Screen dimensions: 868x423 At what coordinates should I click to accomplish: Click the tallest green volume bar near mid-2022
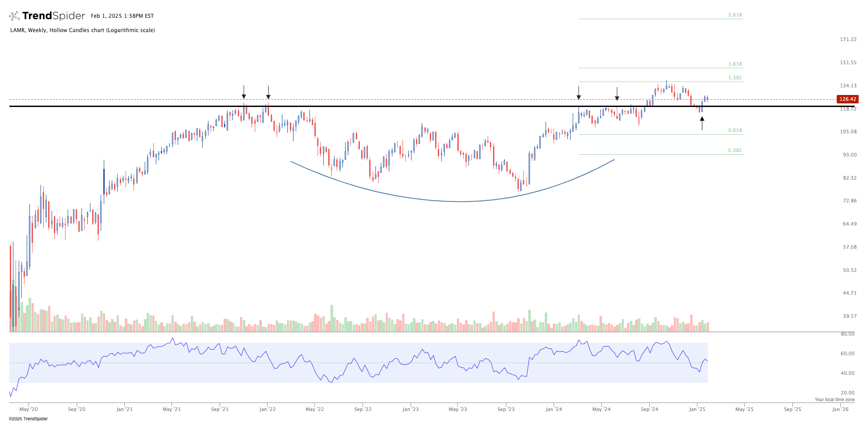click(331, 318)
